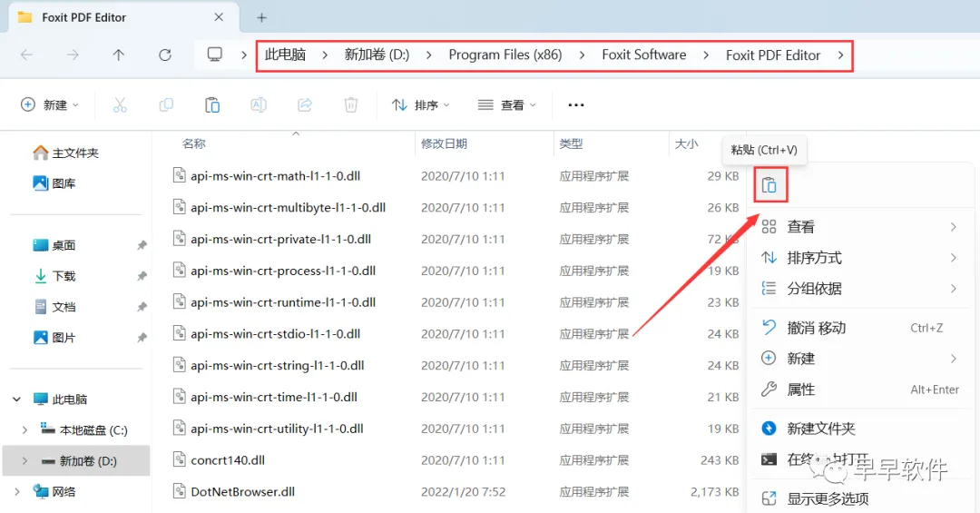Refresh the current folder view
Viewport: 980px width, 513px height.
(x=165, y=55)
